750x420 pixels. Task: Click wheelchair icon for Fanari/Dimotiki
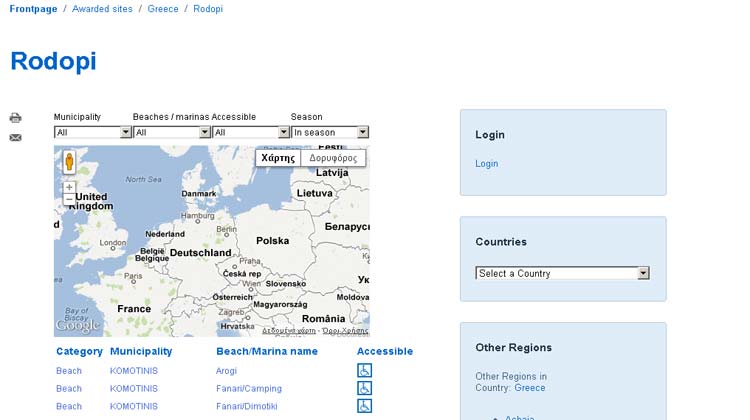point(364,406)
